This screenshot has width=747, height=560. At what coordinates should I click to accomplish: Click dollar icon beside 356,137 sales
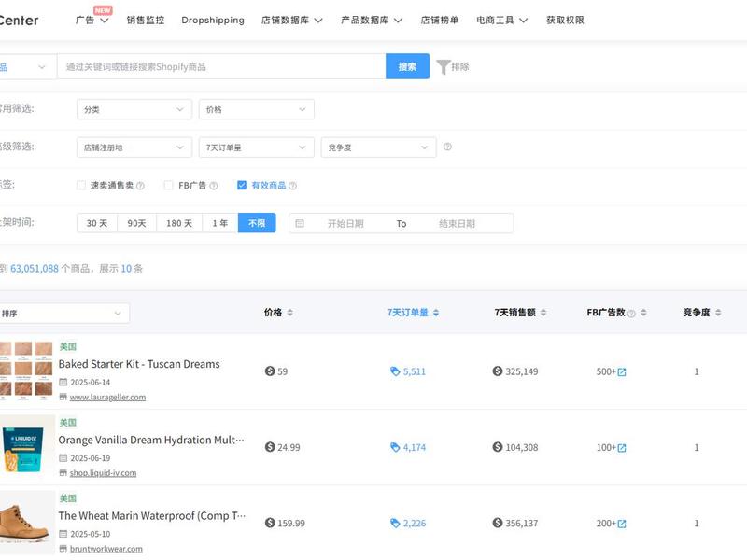498,523
